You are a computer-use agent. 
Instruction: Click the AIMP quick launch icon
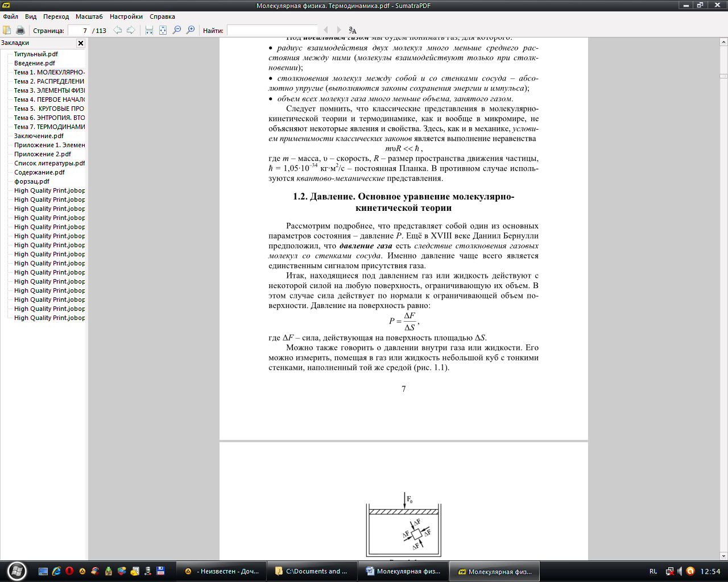pos(82,571)
